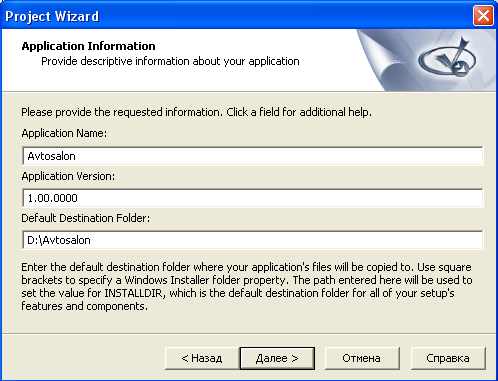498x381 pixels.
Task: Click the Application Name label
Action: (x=64, y=133)
